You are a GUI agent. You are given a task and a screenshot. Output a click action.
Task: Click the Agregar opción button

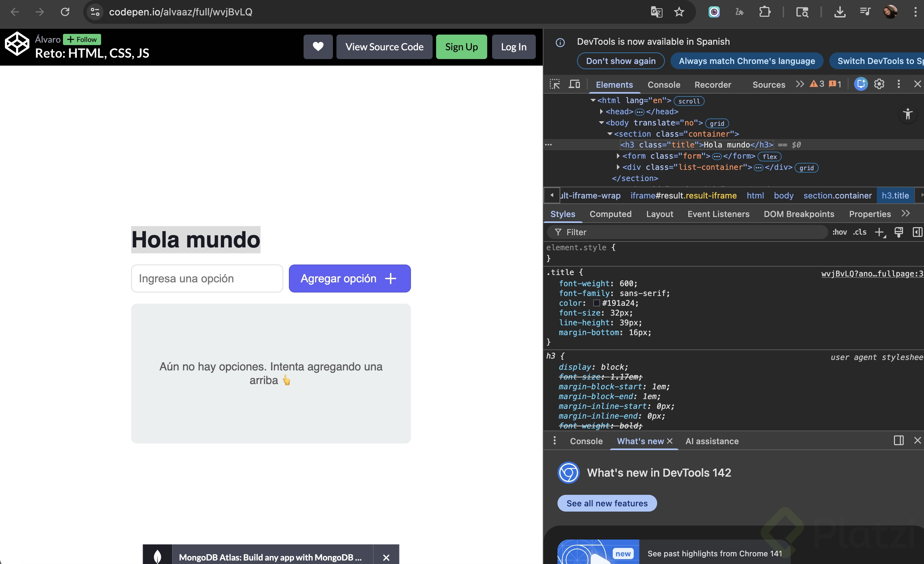[x=349, y=279]
